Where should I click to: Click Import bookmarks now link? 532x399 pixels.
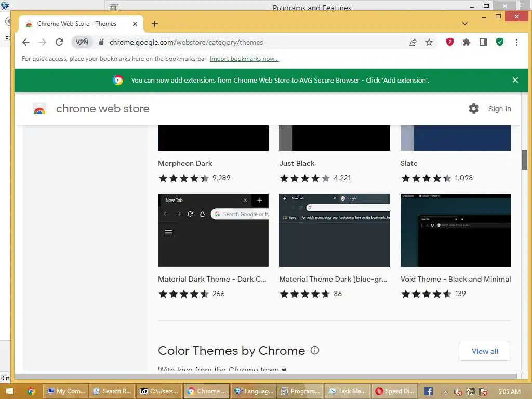pos(244,59)
